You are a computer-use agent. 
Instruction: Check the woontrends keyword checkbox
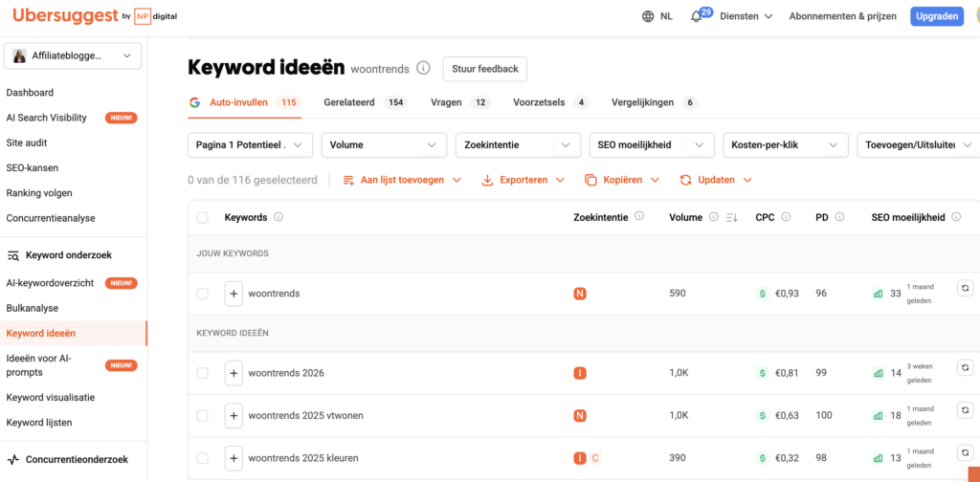[202, 294]
